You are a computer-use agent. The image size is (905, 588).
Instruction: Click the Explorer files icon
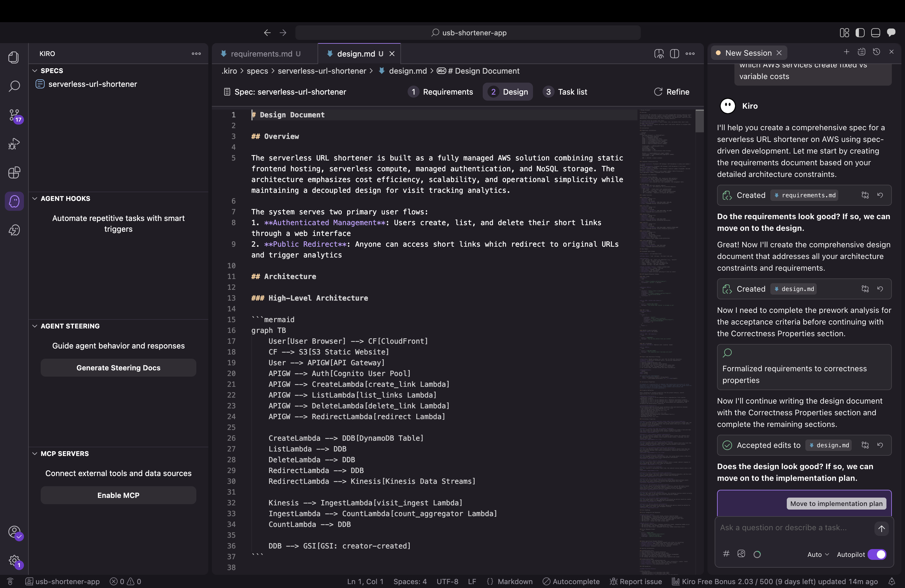coord(14,57)
